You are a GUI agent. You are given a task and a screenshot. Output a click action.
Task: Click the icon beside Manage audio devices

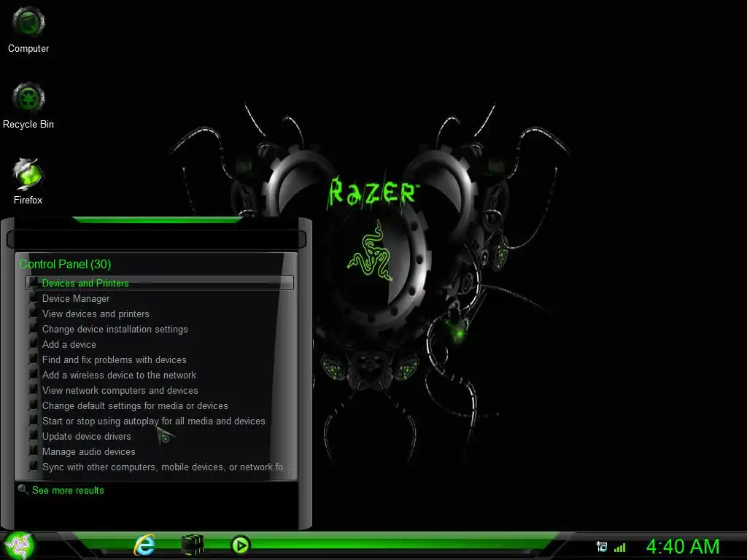pyautogui.click(x=34, y=451)
